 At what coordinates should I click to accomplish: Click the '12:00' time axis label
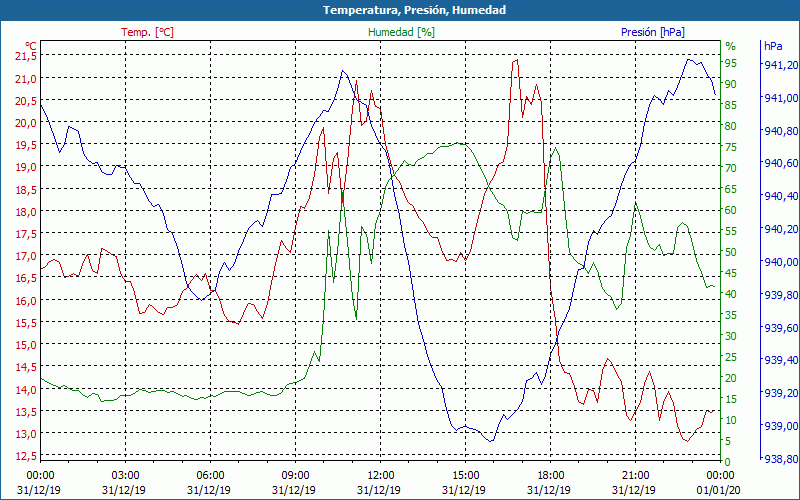tap(380, 476)
